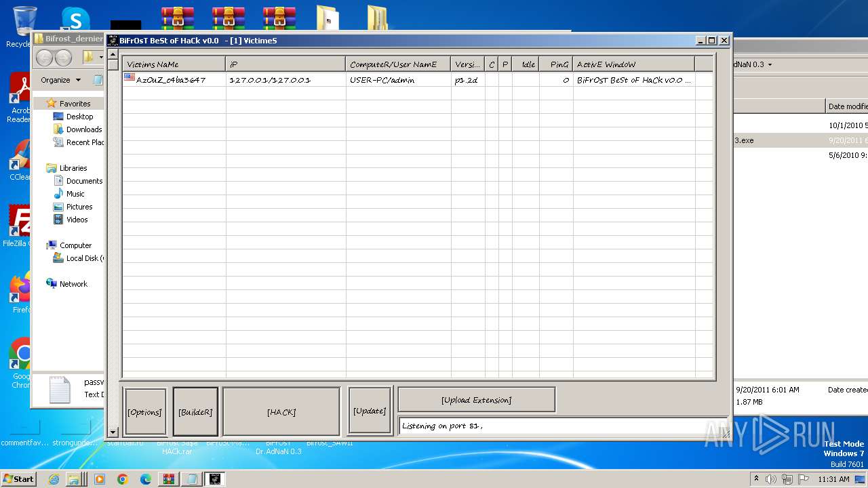The image size is (868, 488).
Task: Select Downloads in Explorer Favorites
Action: coord(83,129)
